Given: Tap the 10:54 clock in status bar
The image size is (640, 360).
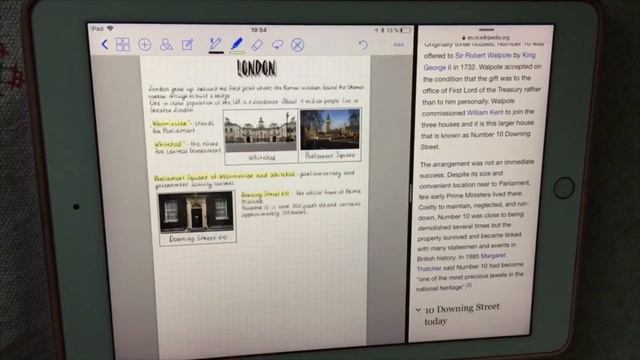Looking at the screenshot, I should [x=259, y=30].
